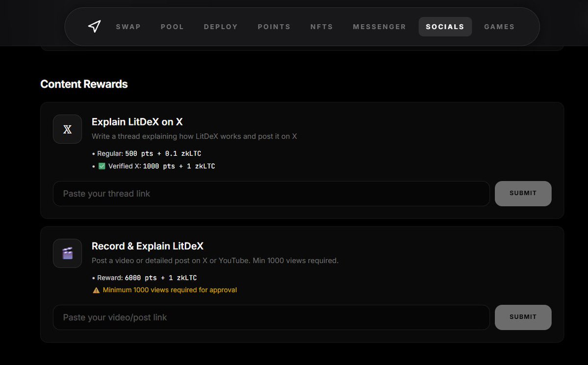Click "Minimum 1000 views required for approval" warning

pyautogui.click(x=165, y=290)
